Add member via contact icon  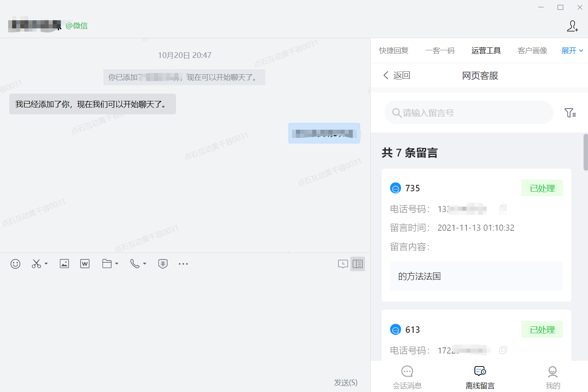(x=572, y=26)
